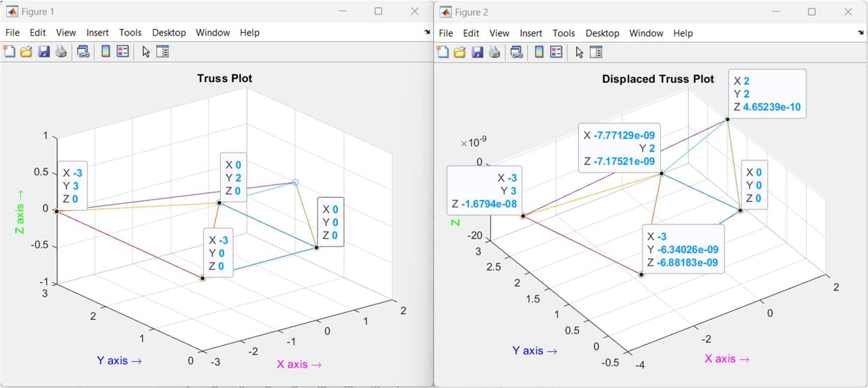Activate Edit Plot arrow tool in Figure 2

coord(579,52)
